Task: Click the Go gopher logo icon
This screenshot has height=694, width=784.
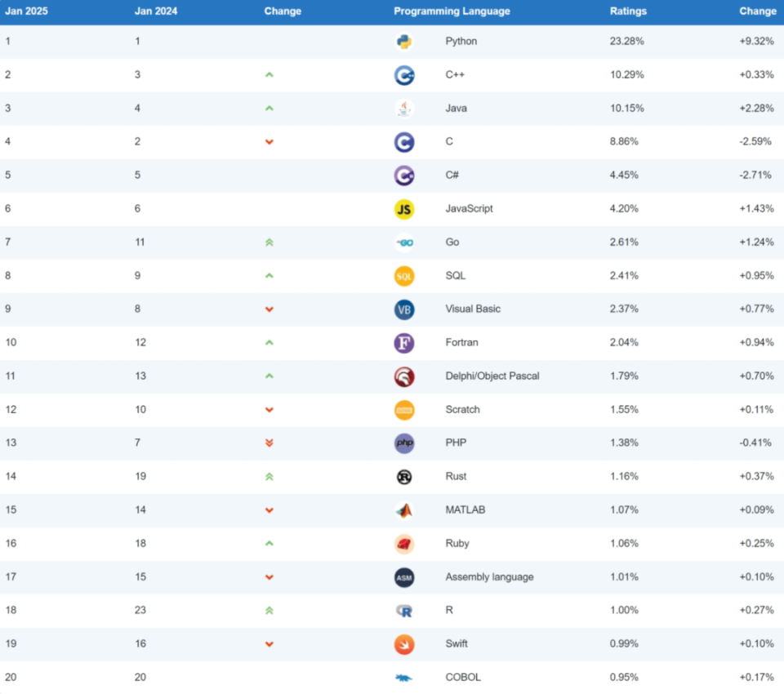Action: 403,242
